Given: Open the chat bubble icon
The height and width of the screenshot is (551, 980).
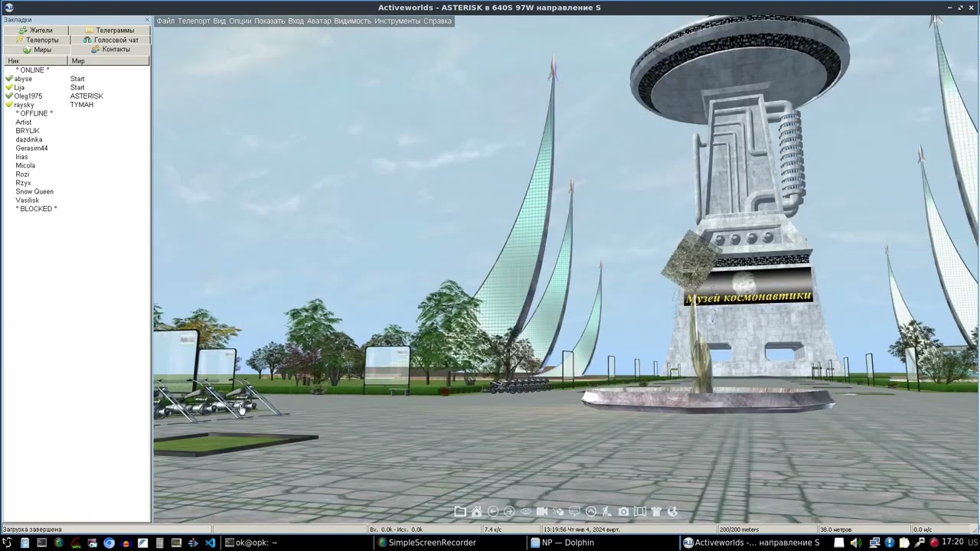Looking at the screenshot, I should pos(574,512).
